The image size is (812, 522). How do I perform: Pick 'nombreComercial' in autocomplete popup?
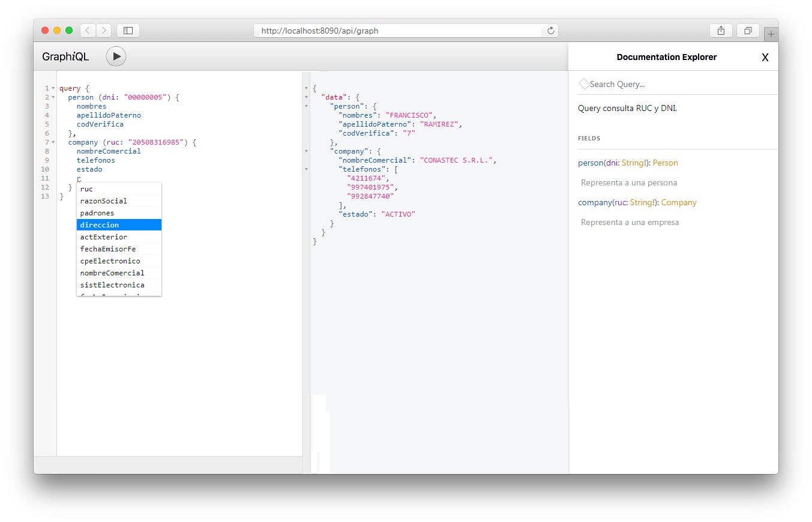coord(119,273)
